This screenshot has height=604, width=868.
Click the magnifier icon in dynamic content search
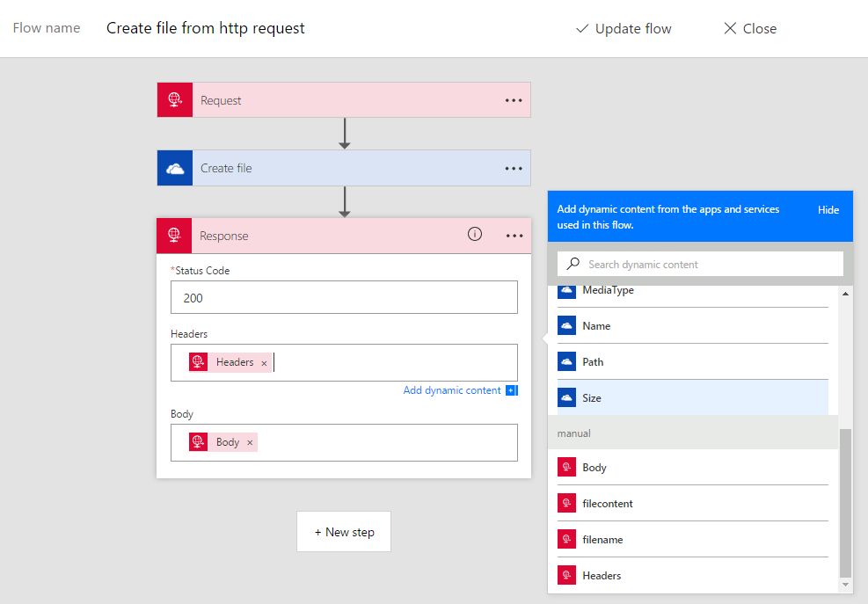573,264
